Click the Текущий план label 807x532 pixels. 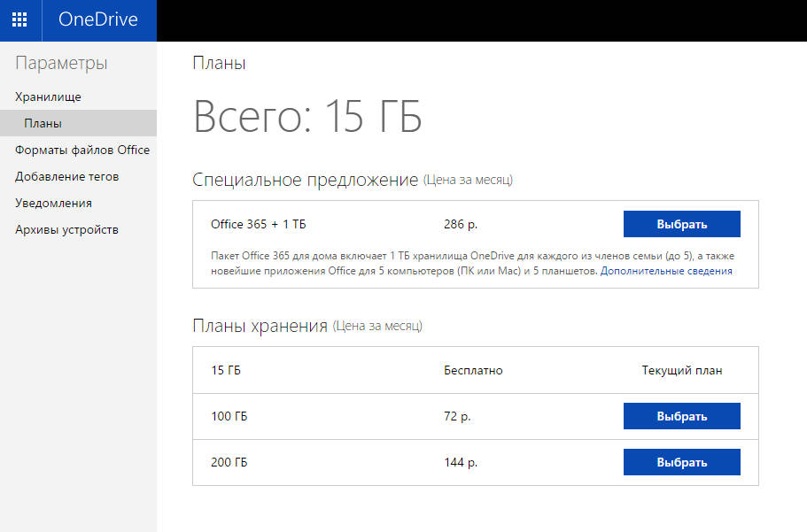(682, 370)
